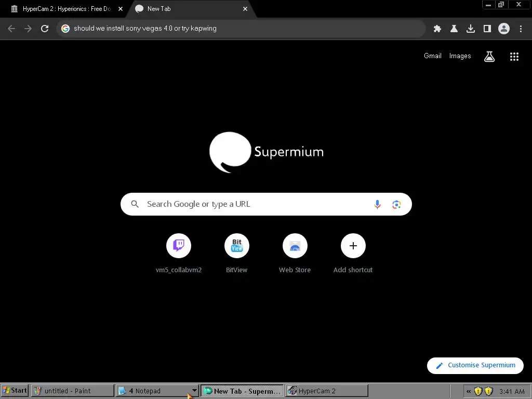The width and height of the screenshot is (532, 399).
Task: Start voice search with the microphone
Action: point(377,204)
